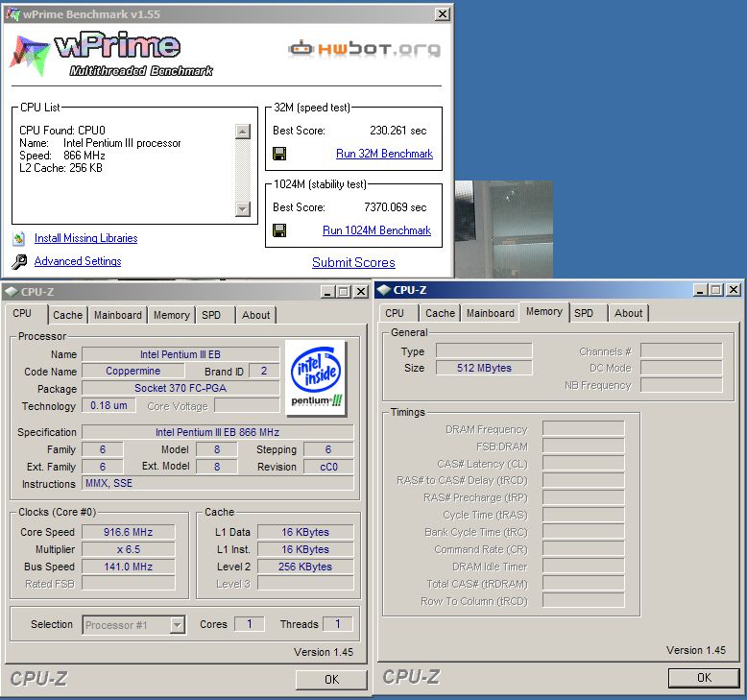Click the 1024M best score 7370.069 sec
Viewport: 747px width, 700px height.
coord(396,207)
